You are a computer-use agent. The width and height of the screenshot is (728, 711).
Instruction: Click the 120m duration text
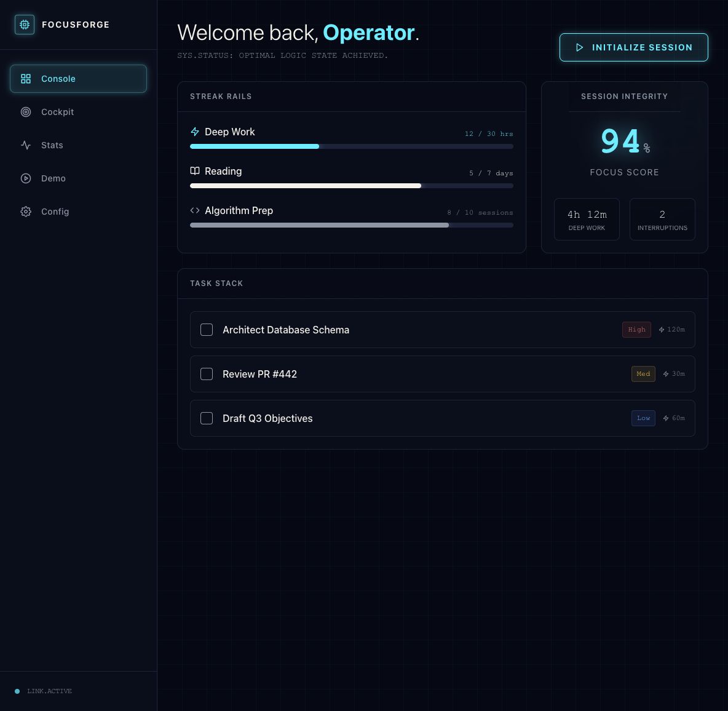676,330
